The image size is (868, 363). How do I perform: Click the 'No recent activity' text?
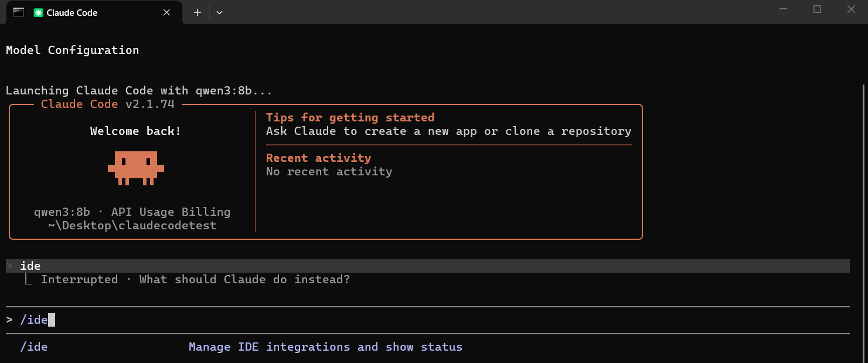[329, 171]
